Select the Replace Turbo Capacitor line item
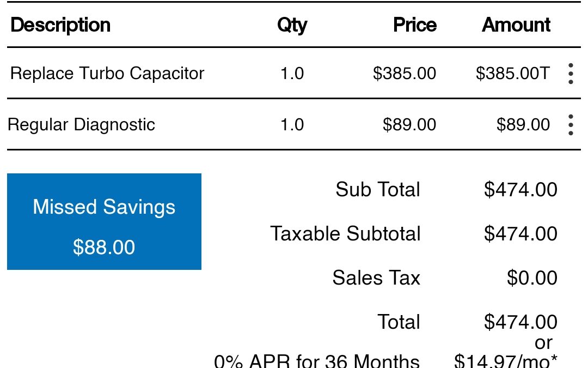Screen dimensions: 588x368 coord(107,74)
